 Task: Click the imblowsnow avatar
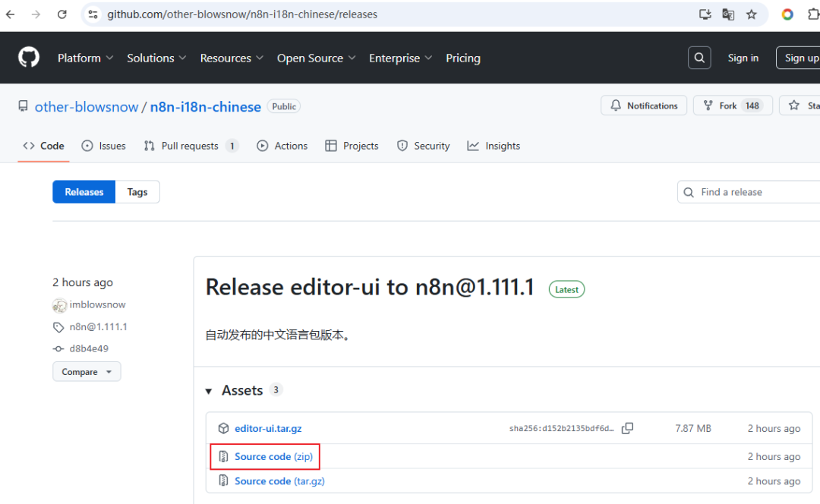pos(60,305)
